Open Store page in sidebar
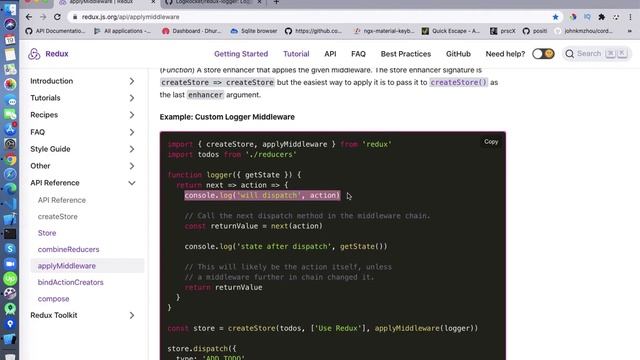The width and height of the screenshot is (640, 360). click(47, 233)
